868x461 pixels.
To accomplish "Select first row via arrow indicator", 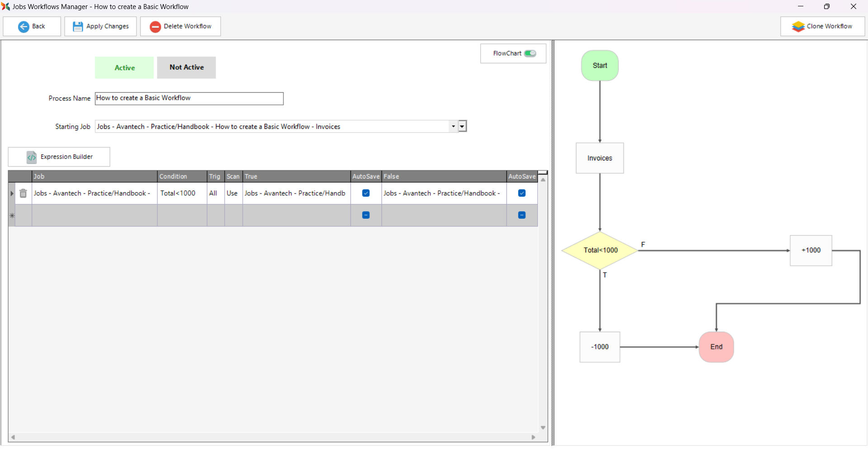I will [x=12, y=193].
